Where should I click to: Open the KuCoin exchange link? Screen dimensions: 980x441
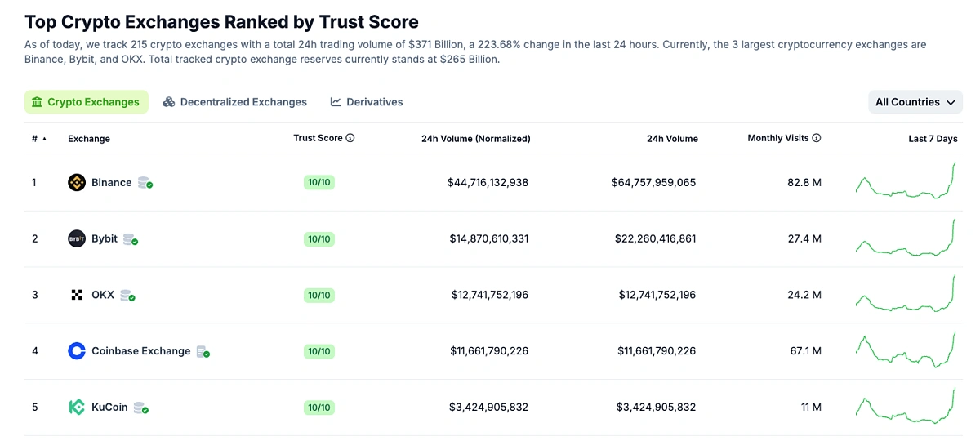coord(109,407)
